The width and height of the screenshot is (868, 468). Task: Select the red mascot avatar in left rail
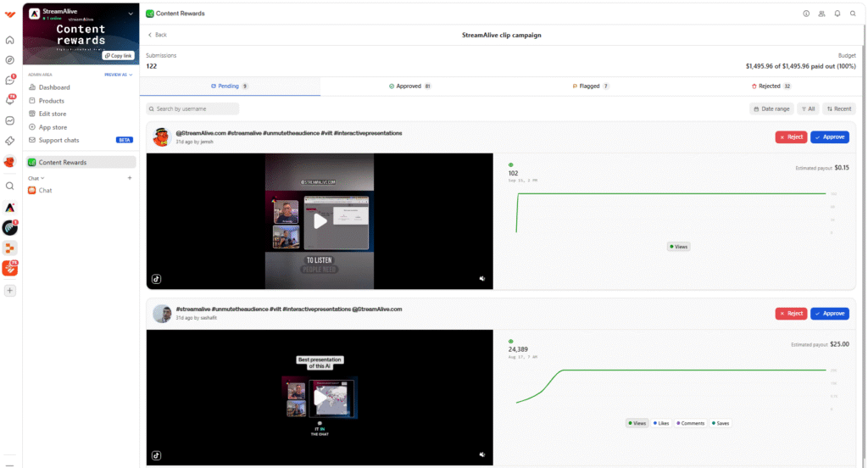(10, 162)
